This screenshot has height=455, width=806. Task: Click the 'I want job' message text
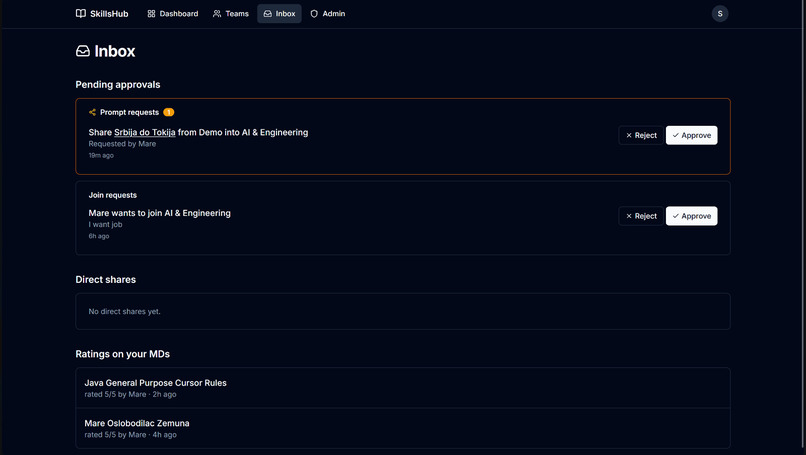point(105,225)
